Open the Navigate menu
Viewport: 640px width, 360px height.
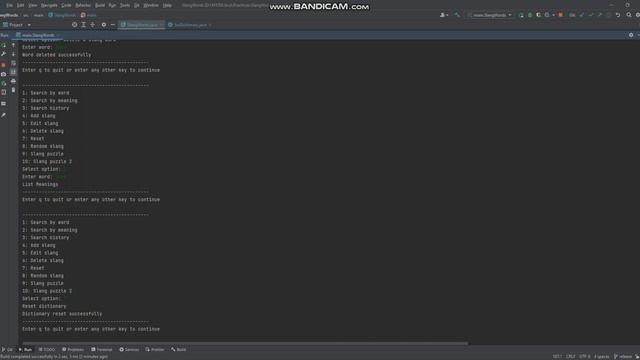pos(49,5)
